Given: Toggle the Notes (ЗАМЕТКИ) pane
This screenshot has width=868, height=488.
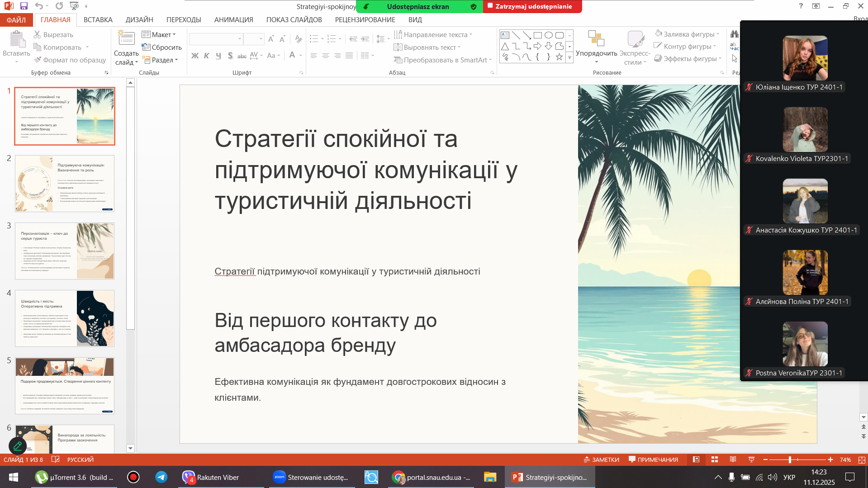Looking at the screenshot, I should point(601,460).
